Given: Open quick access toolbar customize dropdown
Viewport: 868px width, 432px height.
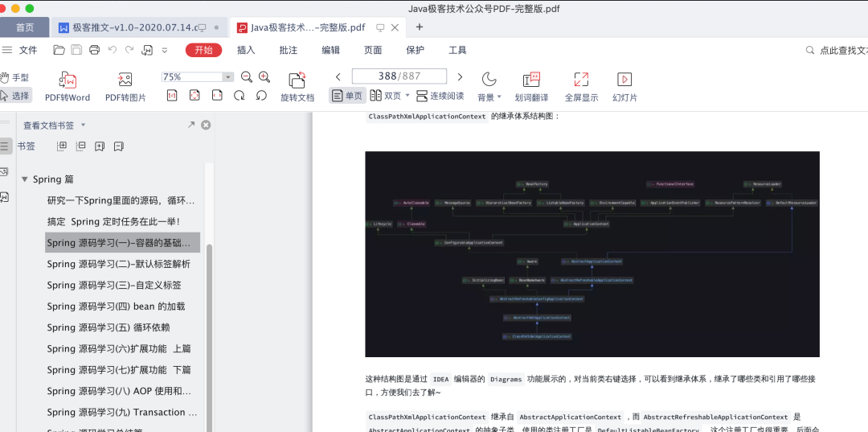Looking at the screenshot, I should (x=165, y=50).
